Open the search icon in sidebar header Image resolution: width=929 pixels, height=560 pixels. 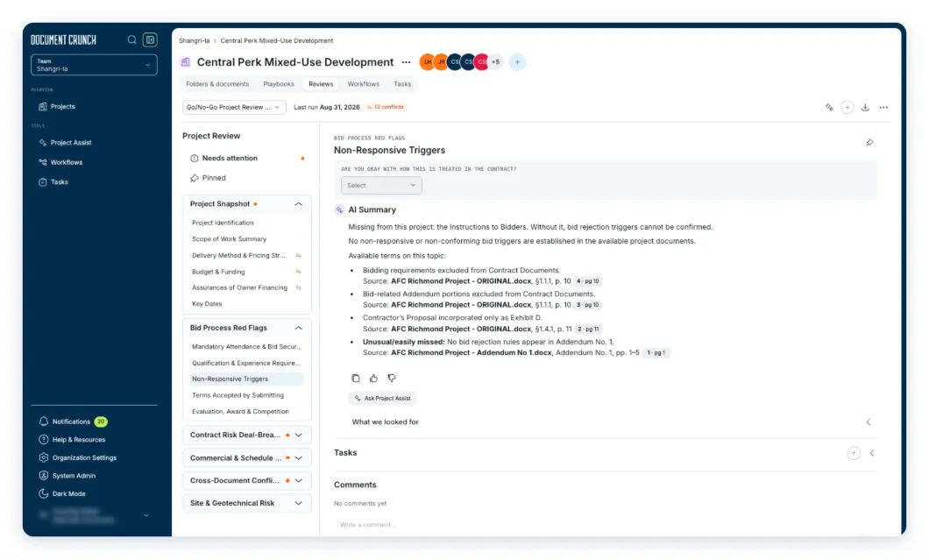(x=131, y=39)
